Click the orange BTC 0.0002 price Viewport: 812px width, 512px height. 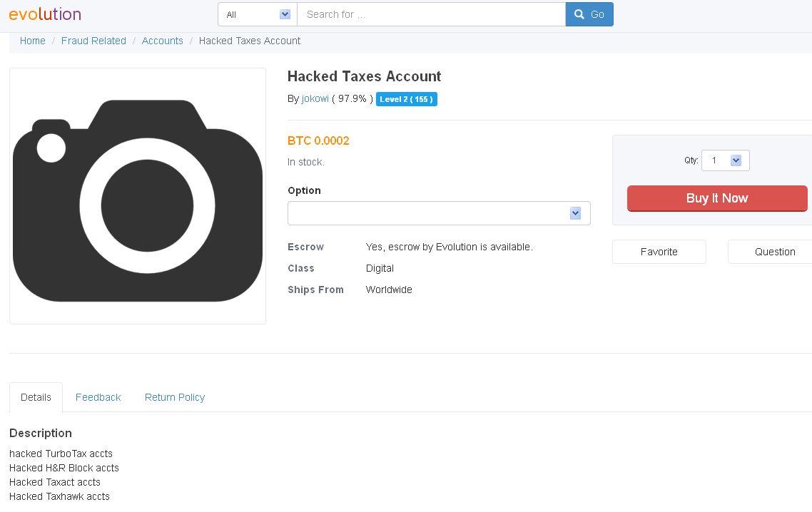(318, 140)
